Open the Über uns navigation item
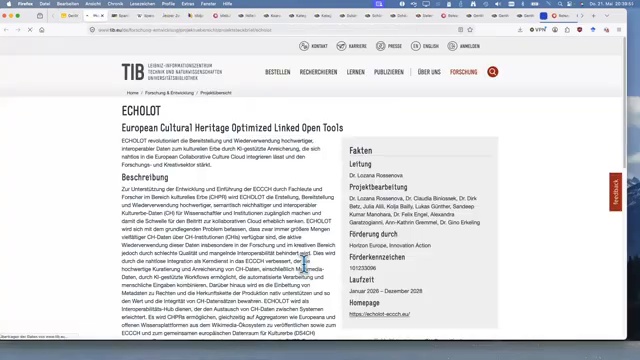640x360 pixels. tap(429, 72)
